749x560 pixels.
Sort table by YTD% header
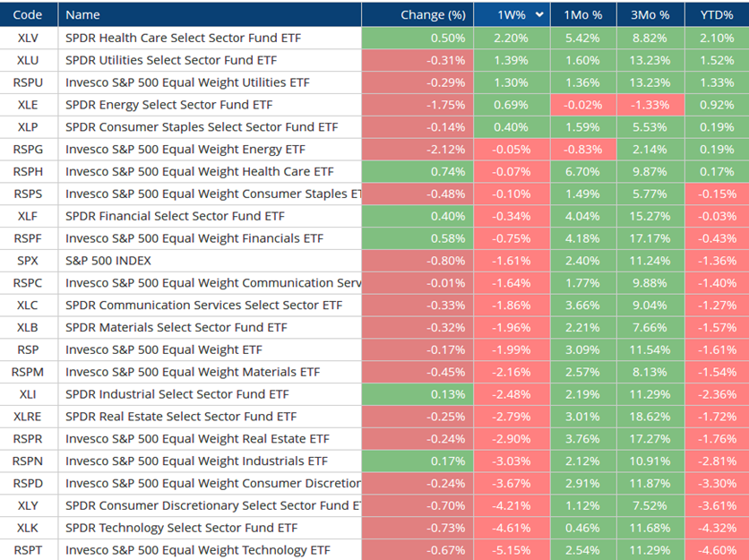point(717,15)
